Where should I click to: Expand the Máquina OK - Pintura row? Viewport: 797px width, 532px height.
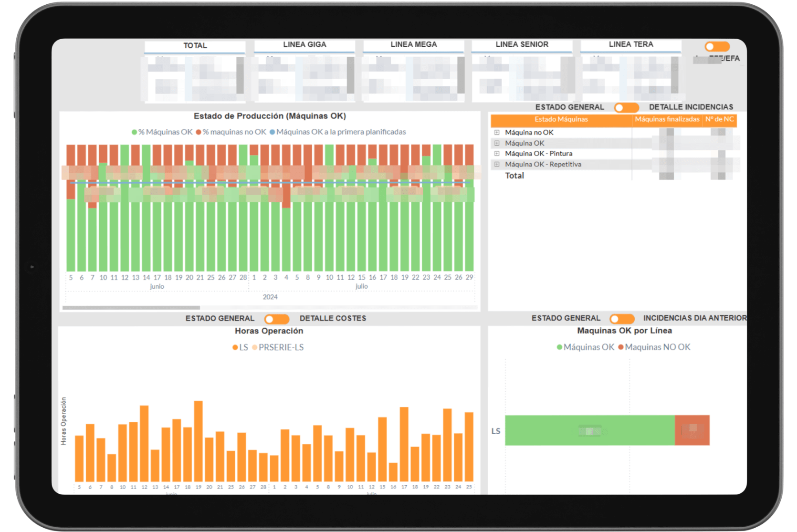(497, 154)
